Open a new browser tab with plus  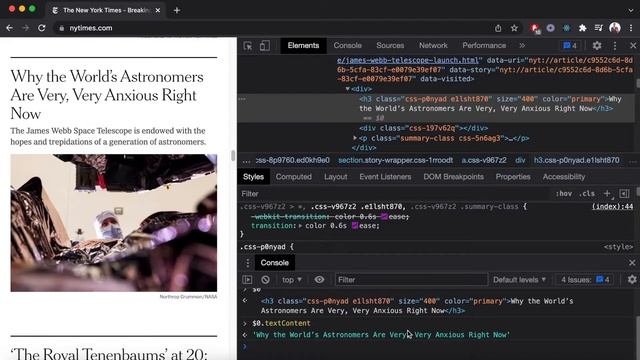(x=177, y=10)
